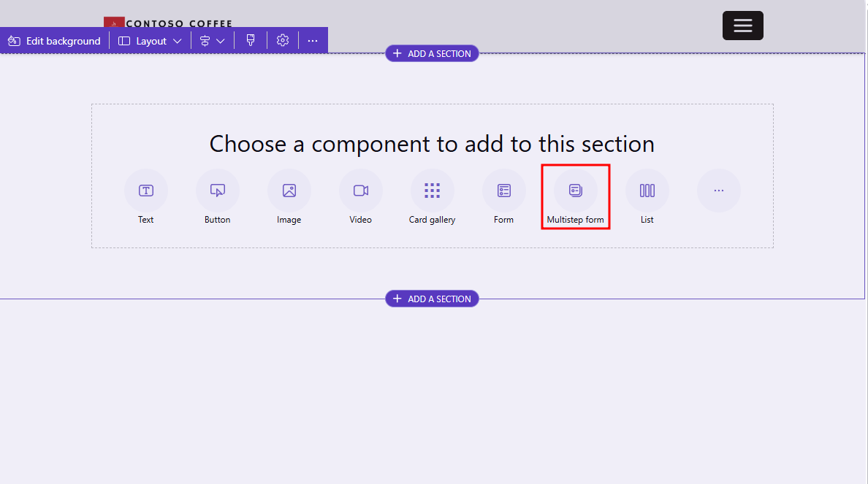
Task: Show more components via ellipsis circle
Action: pyautogui.click(x=718, y=191)
